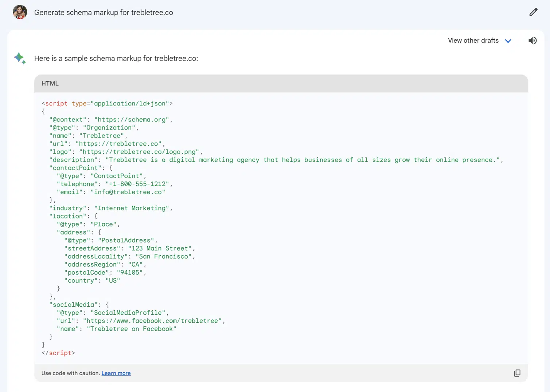Screen dimensions: 550x392
Task: Click the closing </script> tag line
Action: coord(58,353)
